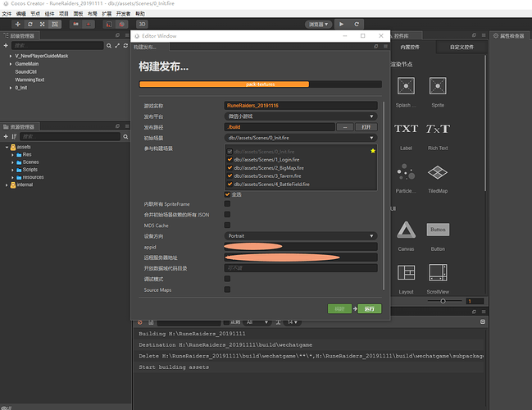The width and height of the screenshot is (532, 410).
Task: Click the Particle system control icon
Action: tap(406, 171)
